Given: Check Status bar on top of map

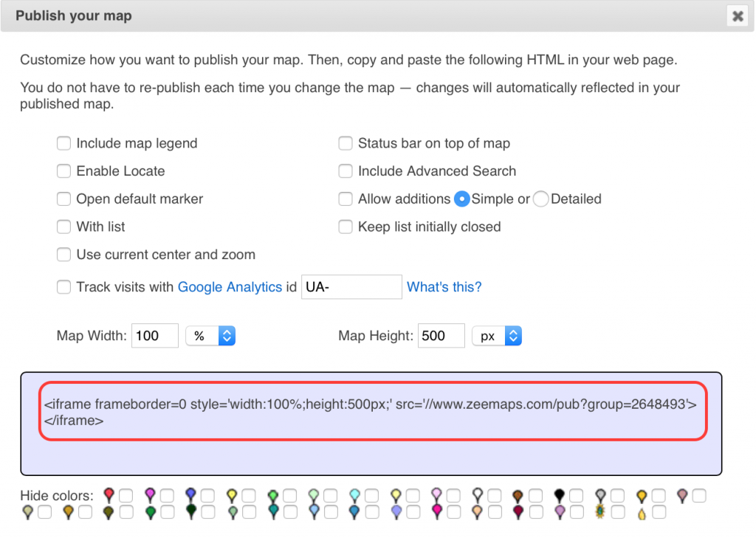Looking at the screenshot, I should 346,143.
